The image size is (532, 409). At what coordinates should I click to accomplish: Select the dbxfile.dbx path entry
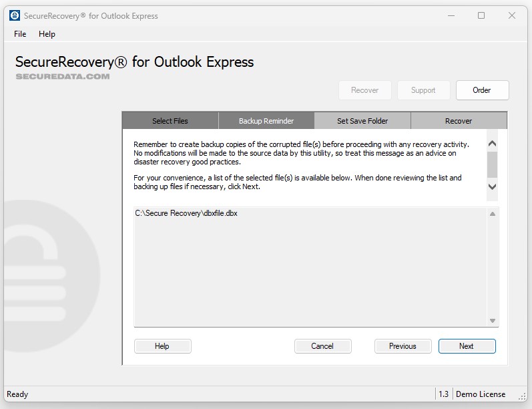(x=186, y=213)
